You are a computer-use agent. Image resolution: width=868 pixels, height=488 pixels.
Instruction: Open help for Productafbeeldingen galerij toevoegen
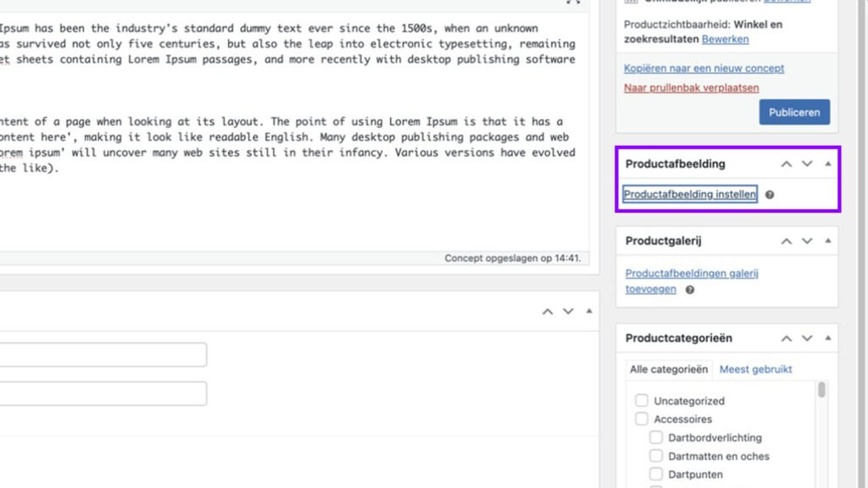pos(689,289)
